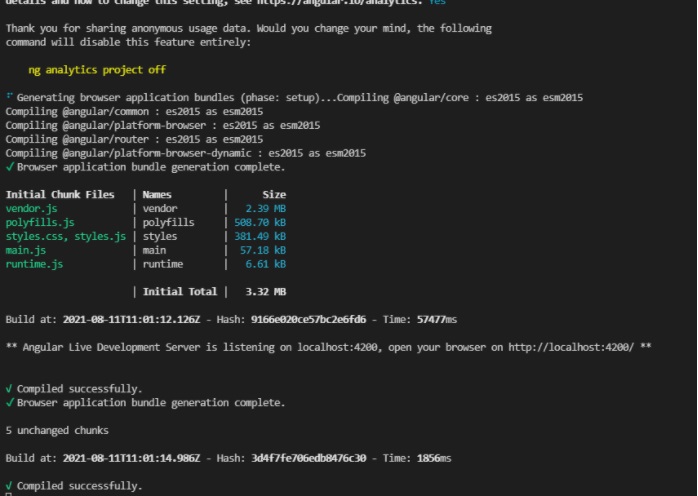Click the 'Angular Live Development Server' message
The image size is (698, 496).
(x=329, y=347)
